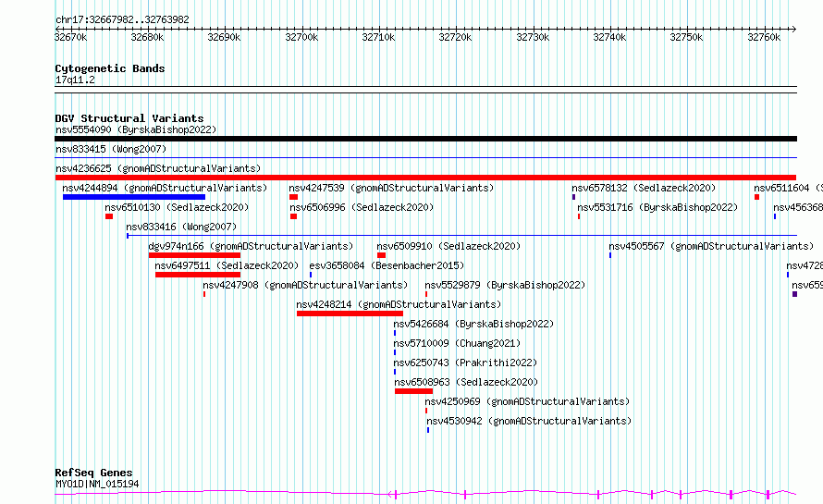
Task: Click the chr17:32667982..32763982 coordinates text
Action: pyautogui.click(x=122, y=19)
